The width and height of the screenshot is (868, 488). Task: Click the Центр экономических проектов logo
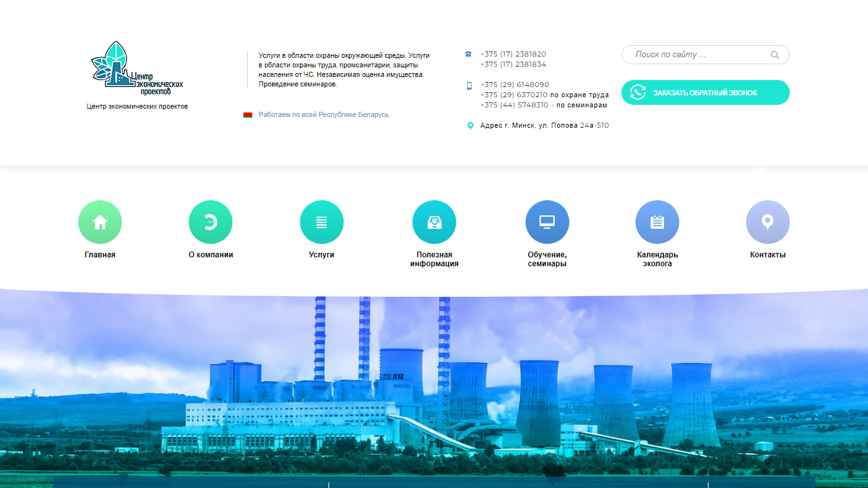[x=137, y=68]
